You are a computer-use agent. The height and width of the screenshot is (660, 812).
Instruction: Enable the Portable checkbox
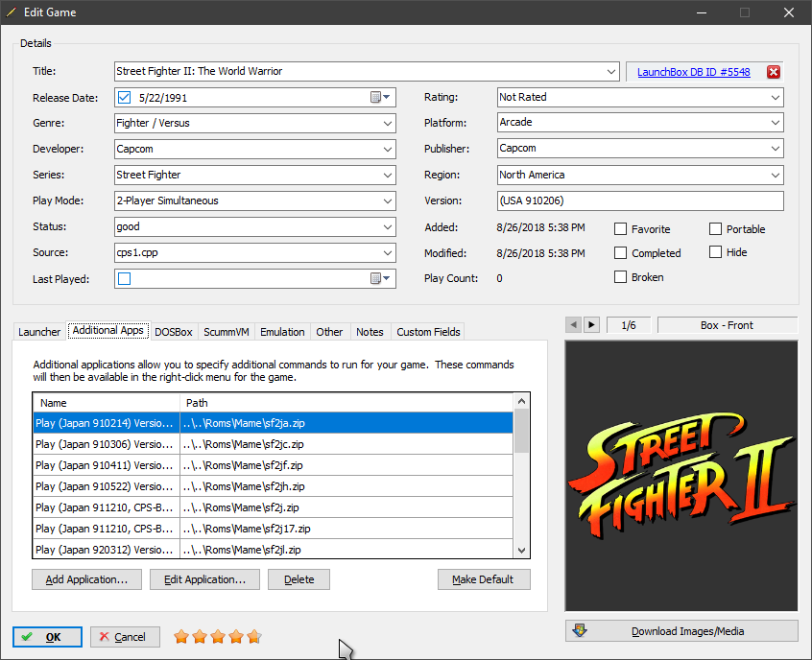715,229
